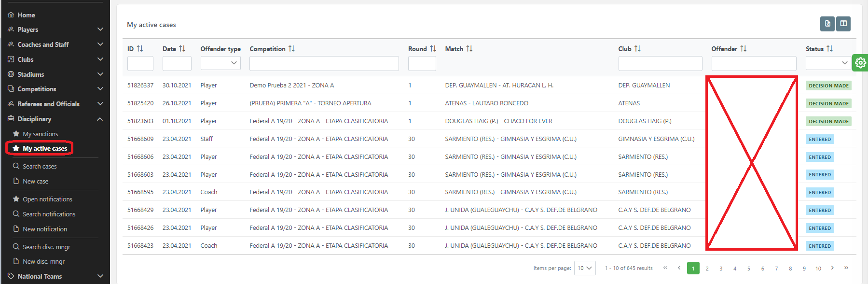Sort by Date using the sort arrows
Screen dimensions: 868x284
[182, 49]
